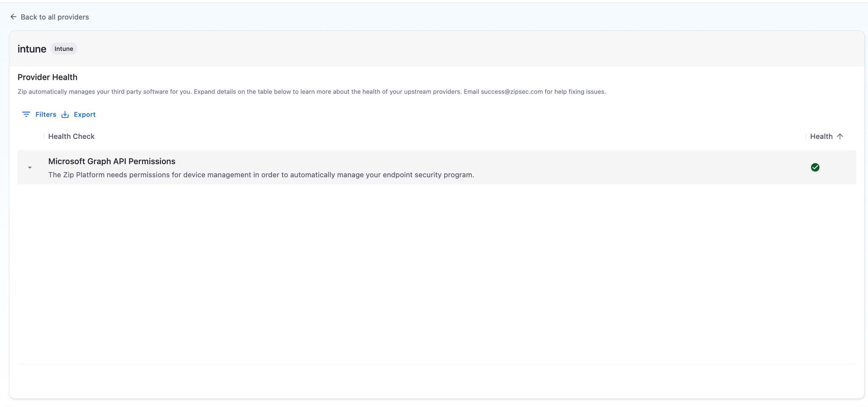868x407 pixels.
Task: Open the Filters button label
Action: click(x=46, y=114)
